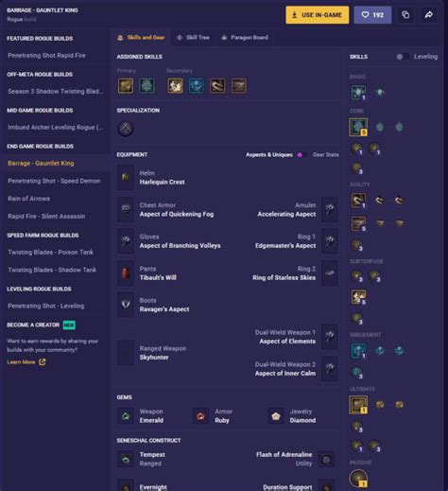Click the Tempest seneschal construct icon
Screen dimensions: 448x491
[126, 459]
